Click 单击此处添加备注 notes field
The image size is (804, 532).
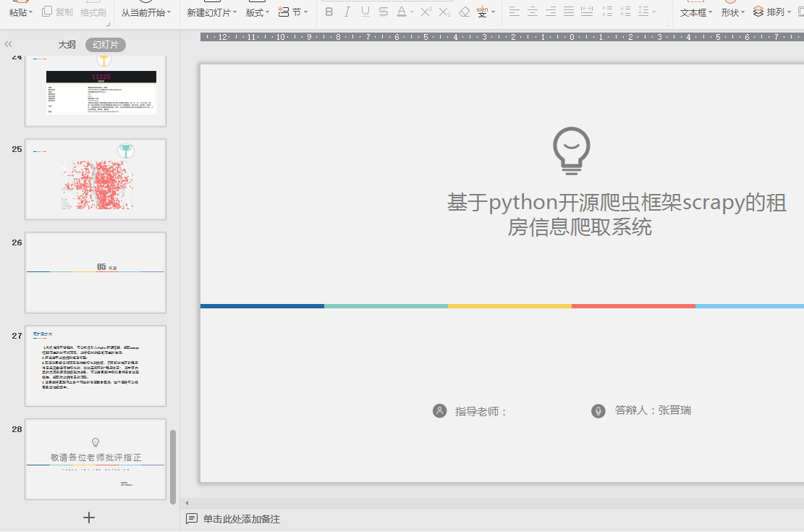242,519
